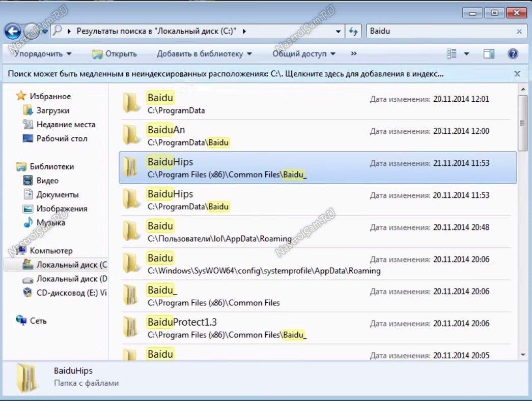Click the vertical scrollbar down arrow
This screenshot has height=401, width=532.
[523, 354]
